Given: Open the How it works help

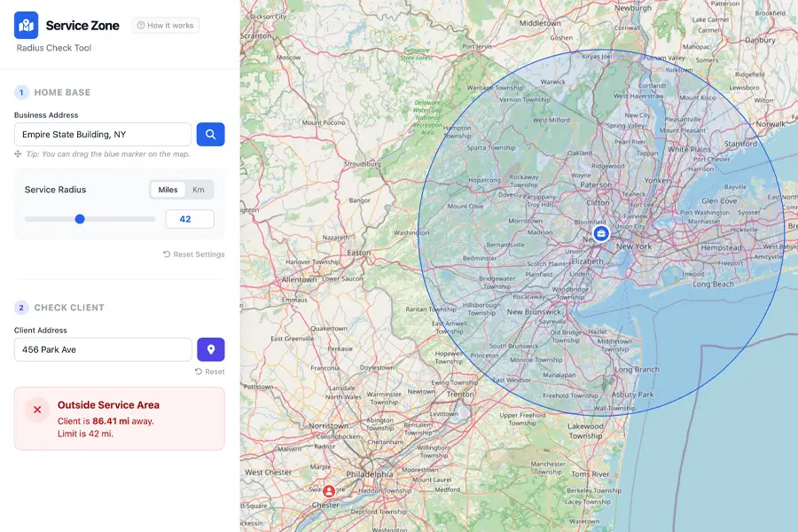Looking at the screenshot, I should (166, 26).
